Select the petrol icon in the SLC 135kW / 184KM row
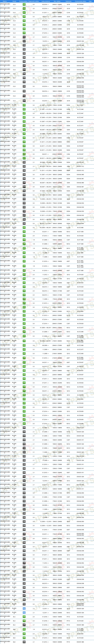Viewport: 94px width, 644px height. pos(24,617)
